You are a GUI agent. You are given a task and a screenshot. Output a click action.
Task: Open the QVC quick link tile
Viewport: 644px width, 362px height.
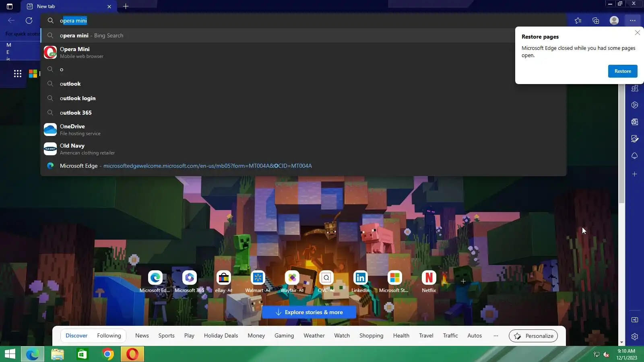tap(326, 282)
